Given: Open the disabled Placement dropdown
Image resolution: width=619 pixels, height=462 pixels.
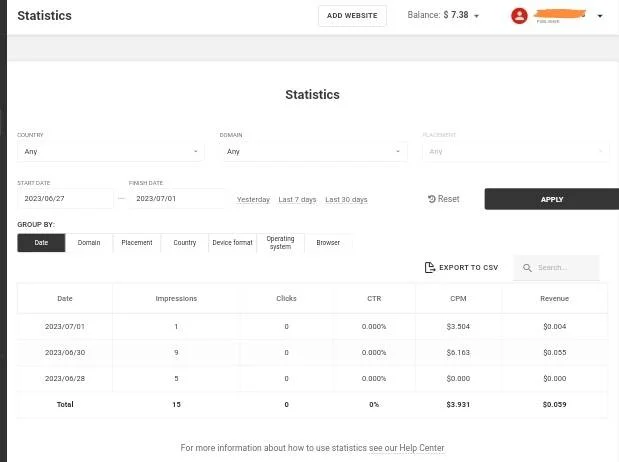Looking at the screenshot, I should click(516, 152).
